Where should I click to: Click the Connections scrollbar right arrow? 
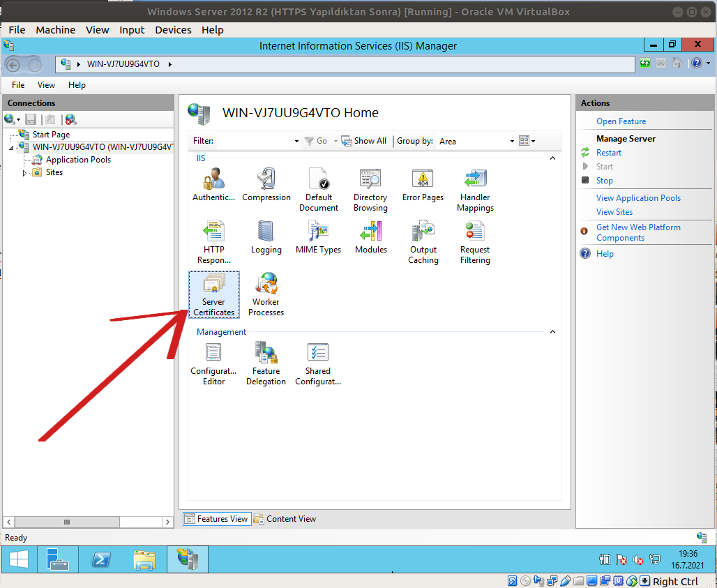[167, 522]
